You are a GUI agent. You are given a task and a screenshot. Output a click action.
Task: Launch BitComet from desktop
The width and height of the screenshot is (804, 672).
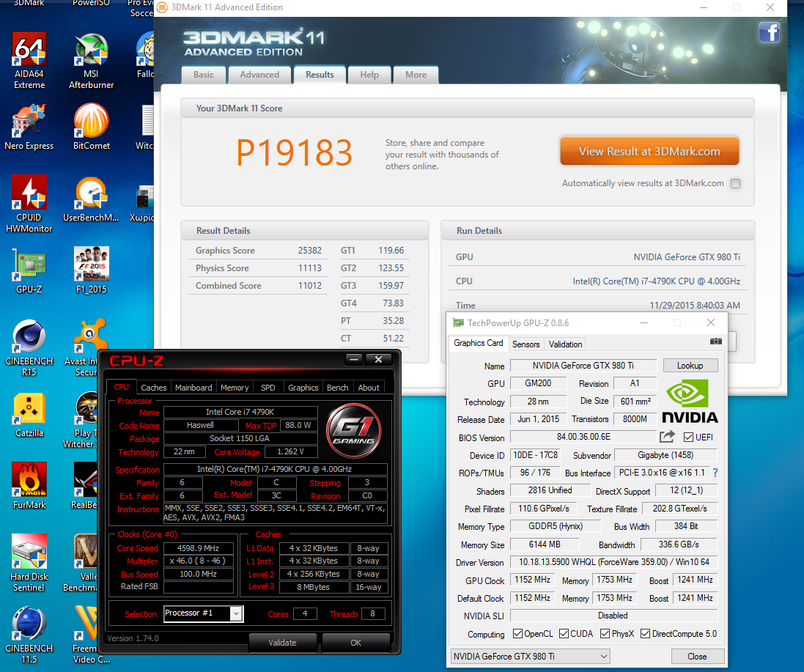[92, 127]
